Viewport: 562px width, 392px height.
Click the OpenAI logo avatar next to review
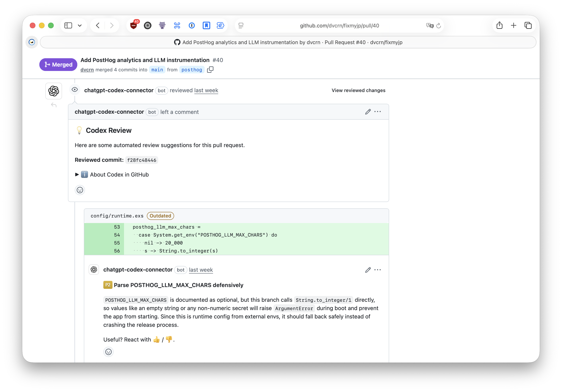pos(54,91)
